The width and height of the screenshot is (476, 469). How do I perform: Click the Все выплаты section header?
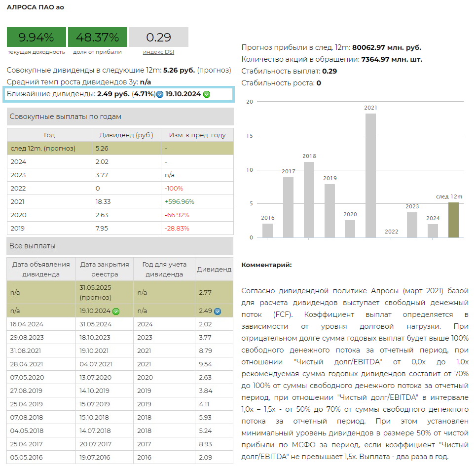120,246
